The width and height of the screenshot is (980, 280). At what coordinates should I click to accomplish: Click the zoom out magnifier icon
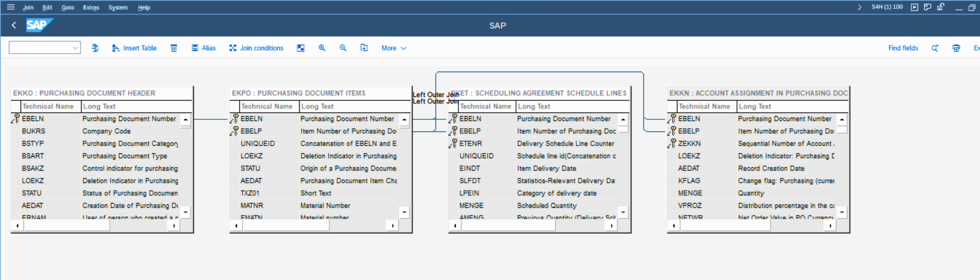343,48
